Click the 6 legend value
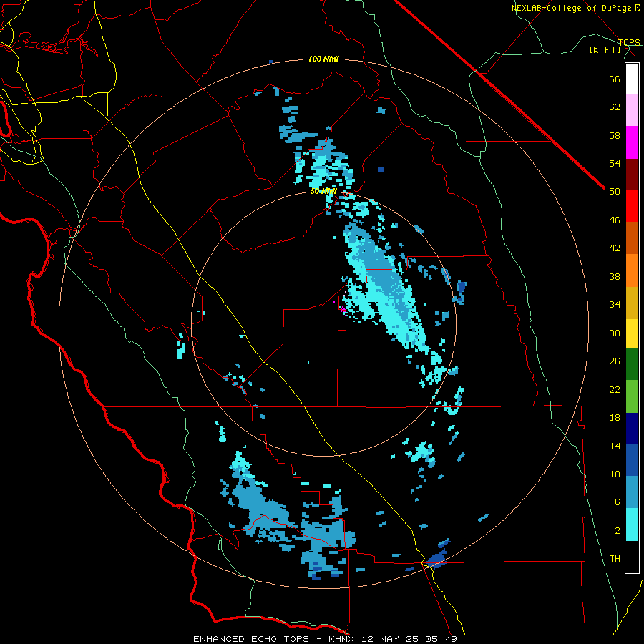 617,502
